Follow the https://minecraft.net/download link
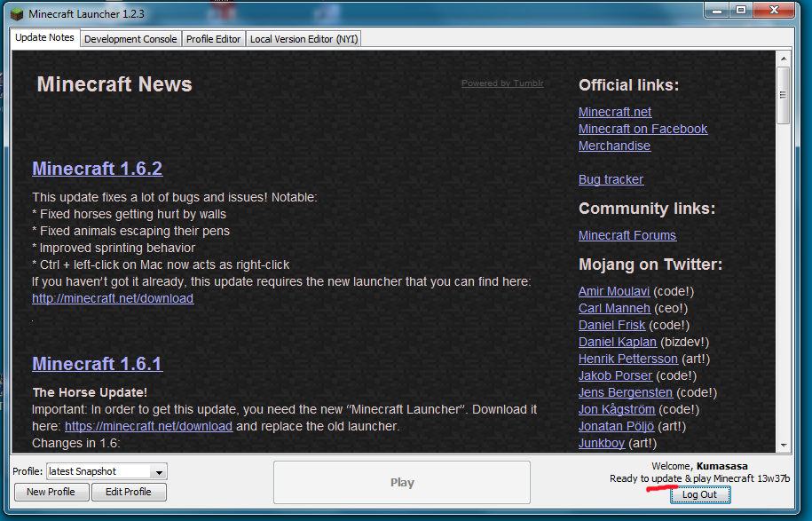The width and height of the screenshot is (812, 521). tap(148, 426)
